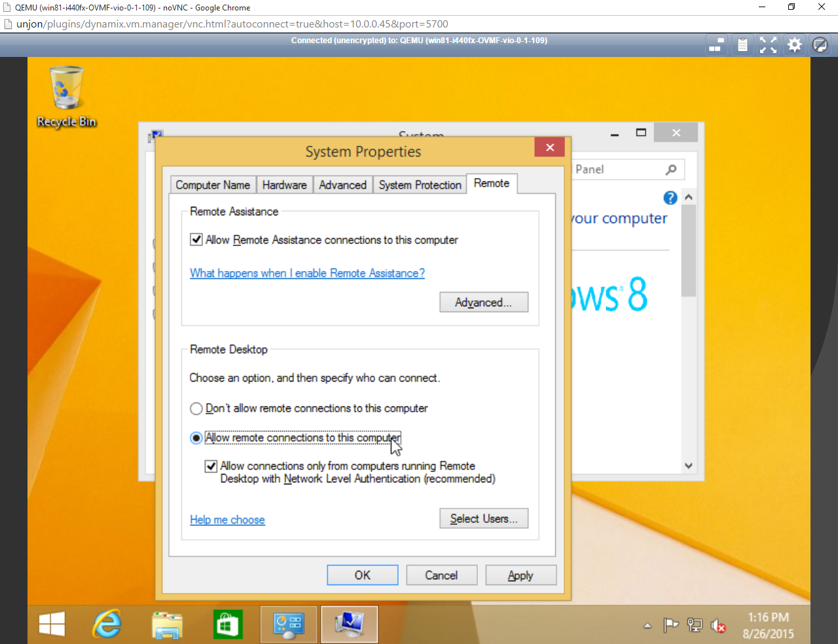
Task: Open the noVNC extra keys (Ctrl-Alt-Del) icon
Action: coord(716,45)
